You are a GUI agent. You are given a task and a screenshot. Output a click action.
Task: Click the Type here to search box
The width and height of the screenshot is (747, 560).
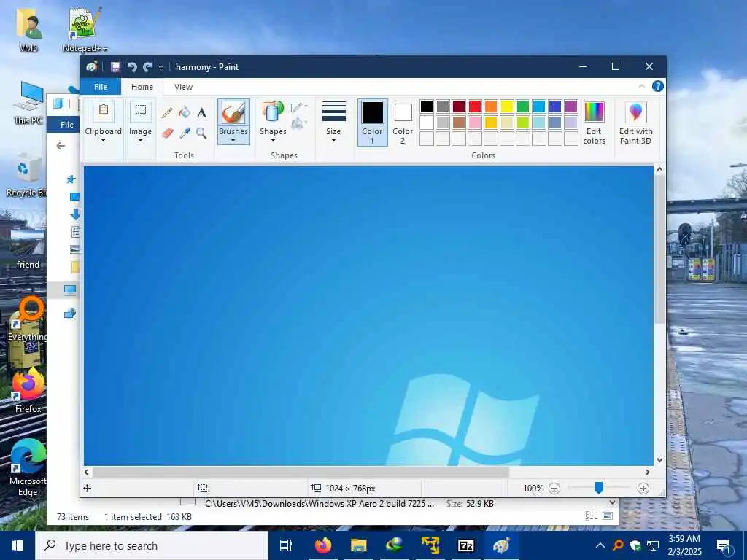152,545
